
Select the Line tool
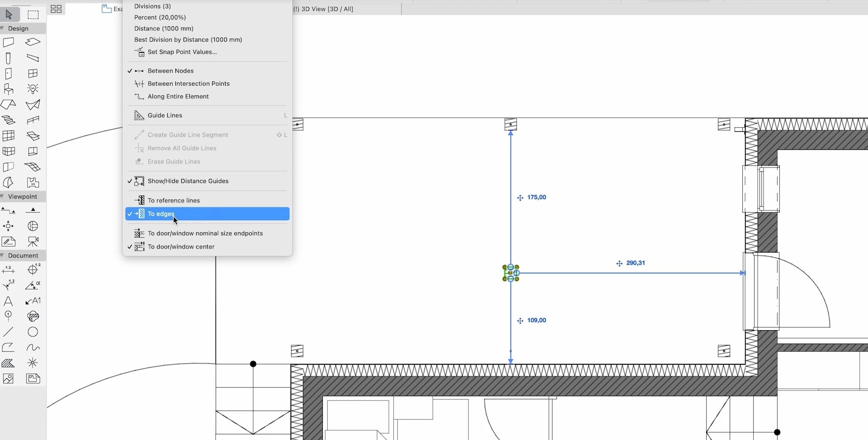[9, 332]
